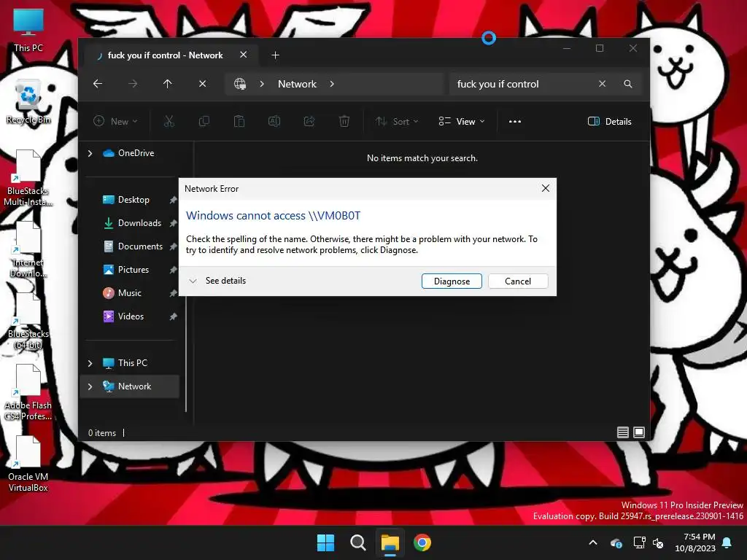Open the See more ellipsis menu
747x560 pixels.
click(515, 122)
